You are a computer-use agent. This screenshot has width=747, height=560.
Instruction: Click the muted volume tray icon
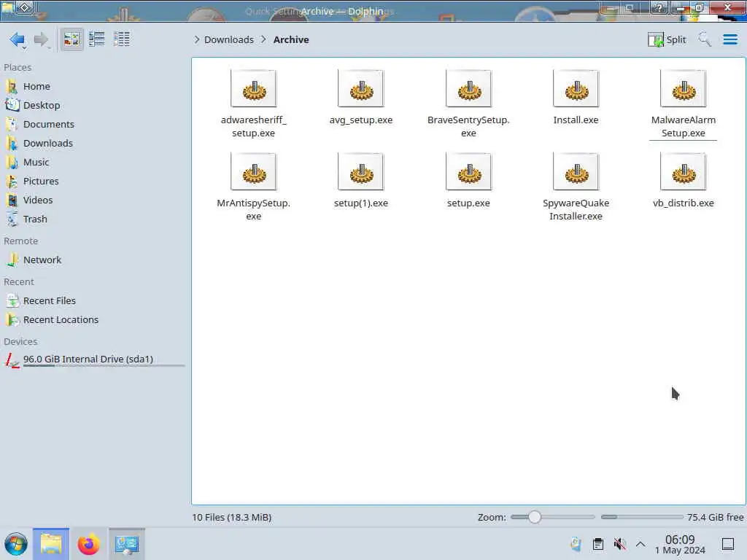coord(619,544)
